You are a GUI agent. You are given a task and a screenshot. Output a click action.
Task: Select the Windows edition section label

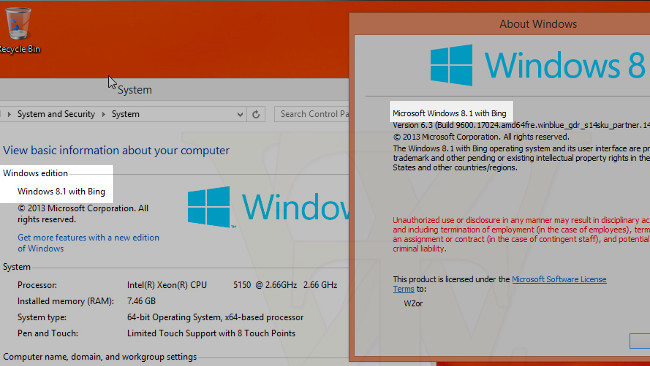[35, 173]
